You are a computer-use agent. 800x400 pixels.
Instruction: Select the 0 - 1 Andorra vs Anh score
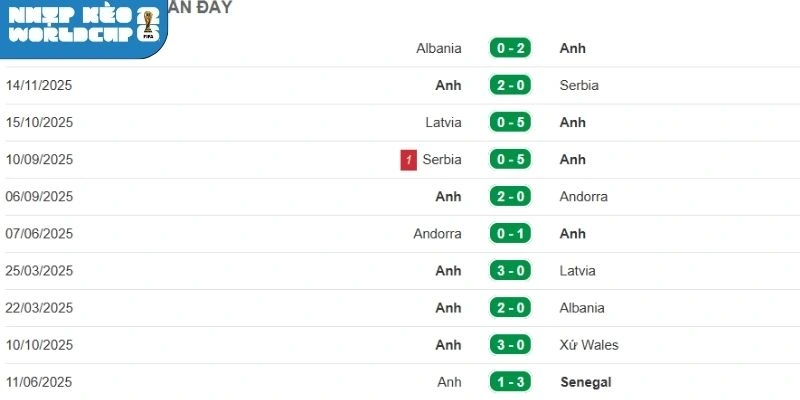[510, 233]
